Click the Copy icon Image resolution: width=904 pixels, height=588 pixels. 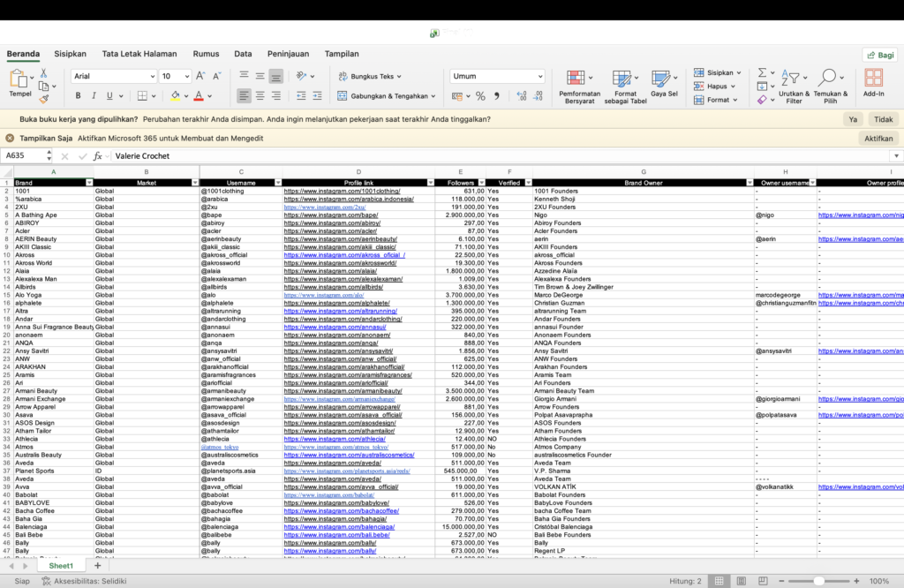[x=43, y=87]
